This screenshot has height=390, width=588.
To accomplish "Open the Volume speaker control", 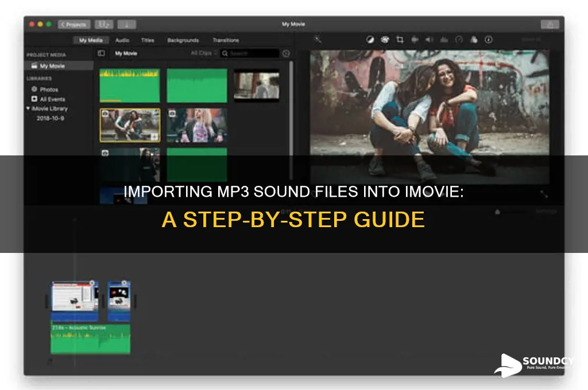I will tap(430, 40).
